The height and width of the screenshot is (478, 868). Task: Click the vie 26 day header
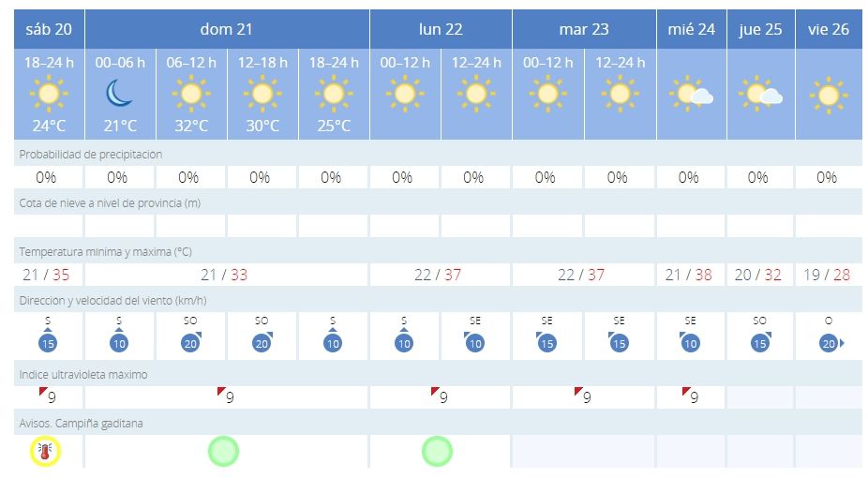pos(828,29)
